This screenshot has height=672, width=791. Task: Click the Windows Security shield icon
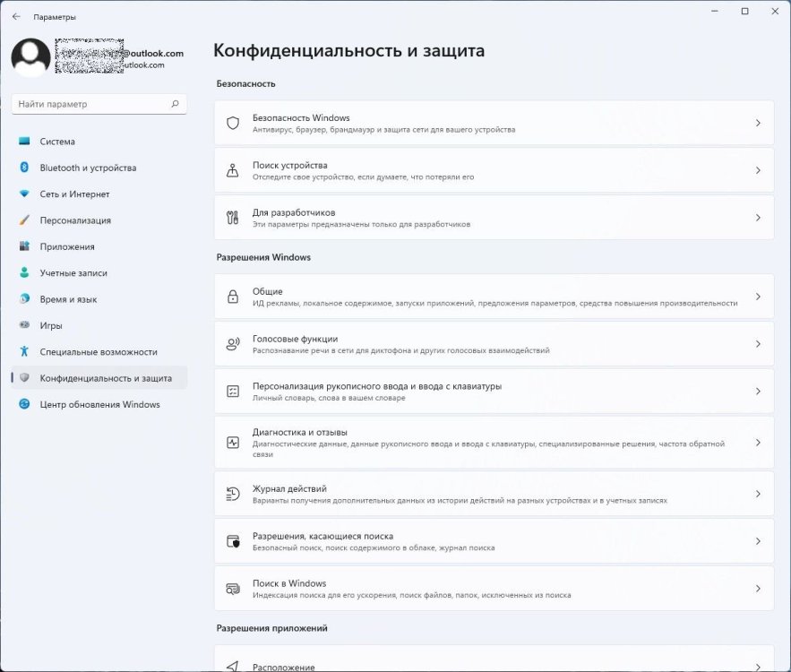[233, 124]
